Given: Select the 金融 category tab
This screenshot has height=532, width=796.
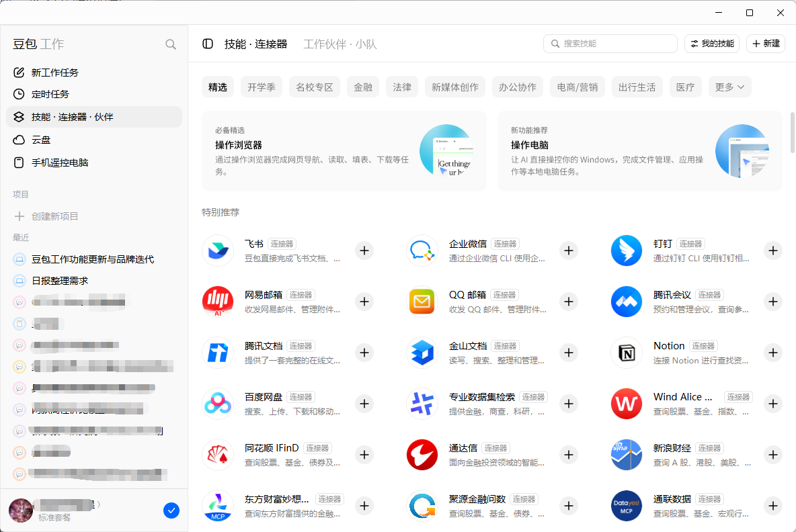Looking at the screenshot, I should click(363, 87).
